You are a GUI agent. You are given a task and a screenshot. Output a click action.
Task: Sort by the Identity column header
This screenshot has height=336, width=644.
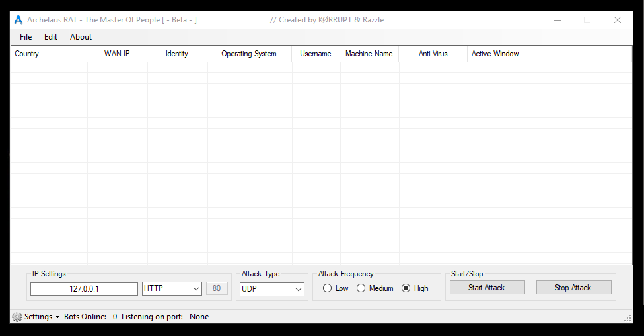coord(177,54)
